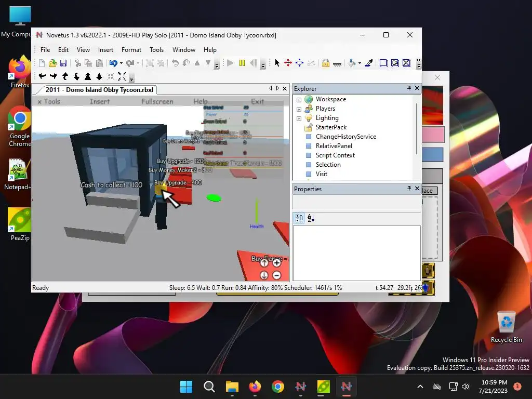Click the curved-arrow tilt icon
This screenshot has height=399, width=532.
coord(187,63)
